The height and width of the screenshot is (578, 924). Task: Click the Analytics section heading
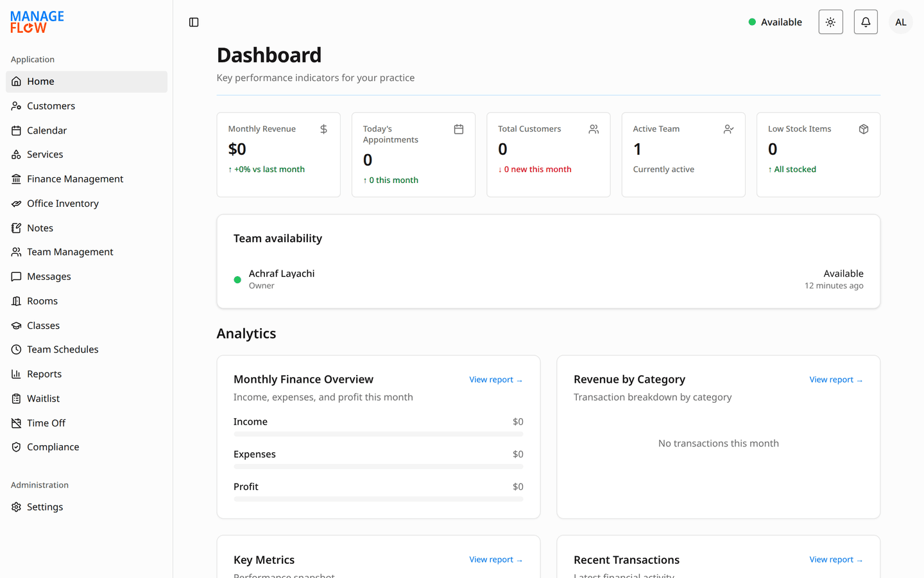coord(246,333)
